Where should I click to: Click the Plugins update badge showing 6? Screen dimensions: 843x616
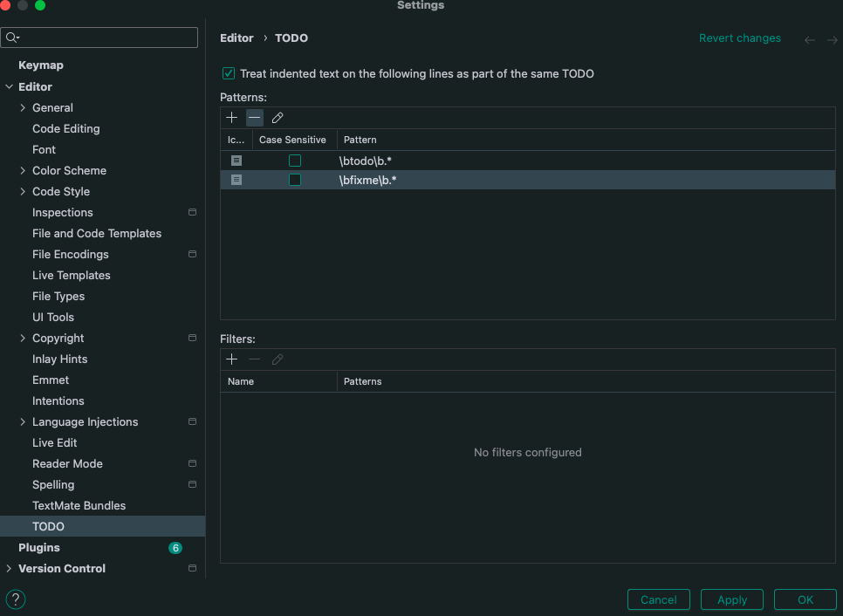click(175, 548)
